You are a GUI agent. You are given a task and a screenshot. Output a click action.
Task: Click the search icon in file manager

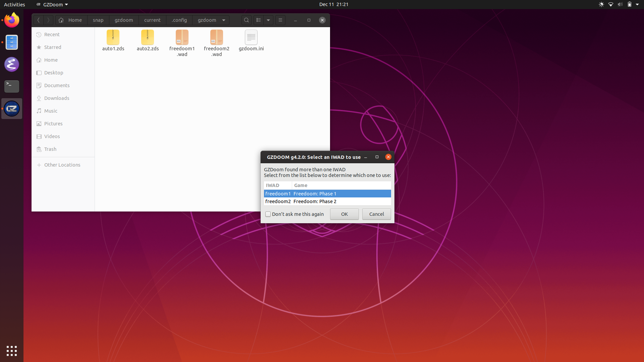247,19
